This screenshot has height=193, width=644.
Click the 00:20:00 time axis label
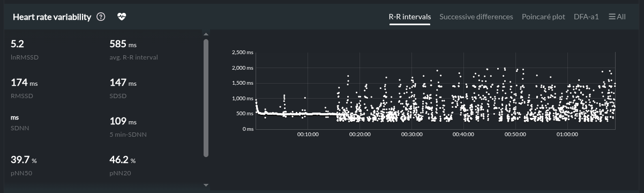coord(360,135)
